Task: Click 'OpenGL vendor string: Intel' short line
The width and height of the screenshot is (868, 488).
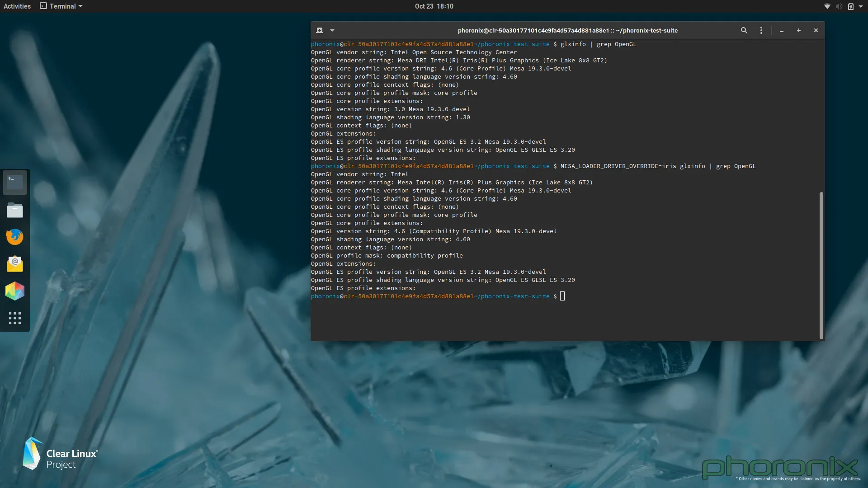Action: click(x=359, y=174)
